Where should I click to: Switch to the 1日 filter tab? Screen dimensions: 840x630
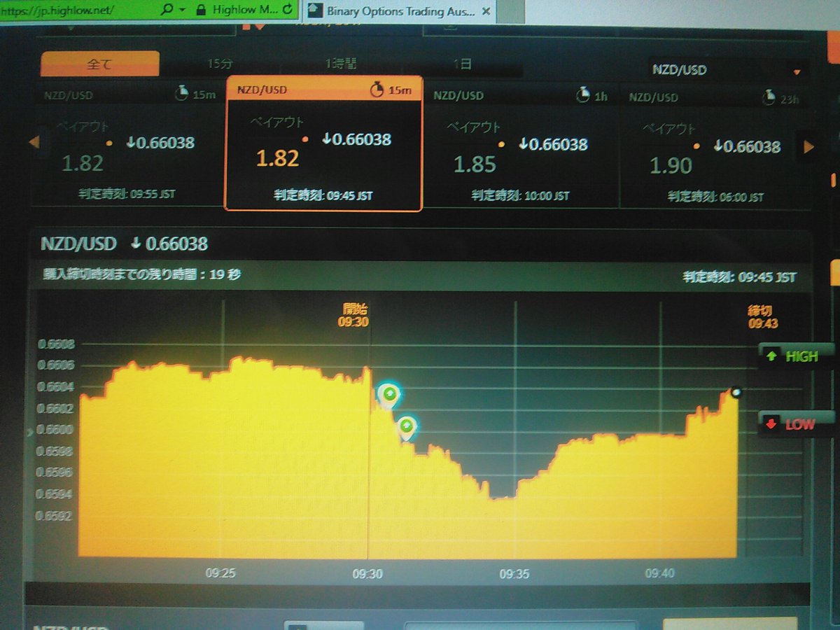(462, 64)
